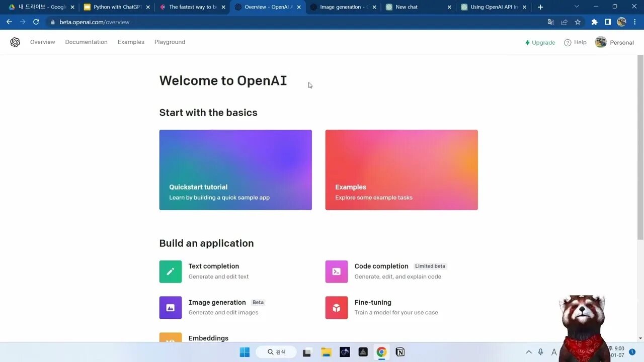Switch to the New chat tab
The height and width of the screenshot is (362, 644).
(419, 7)
